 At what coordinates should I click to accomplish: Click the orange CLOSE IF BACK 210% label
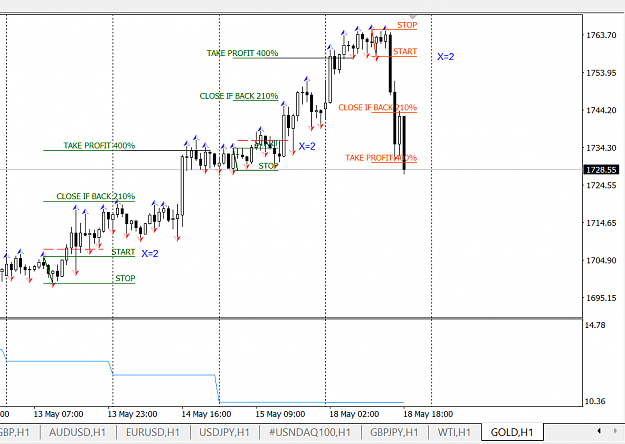coord(377,107)
